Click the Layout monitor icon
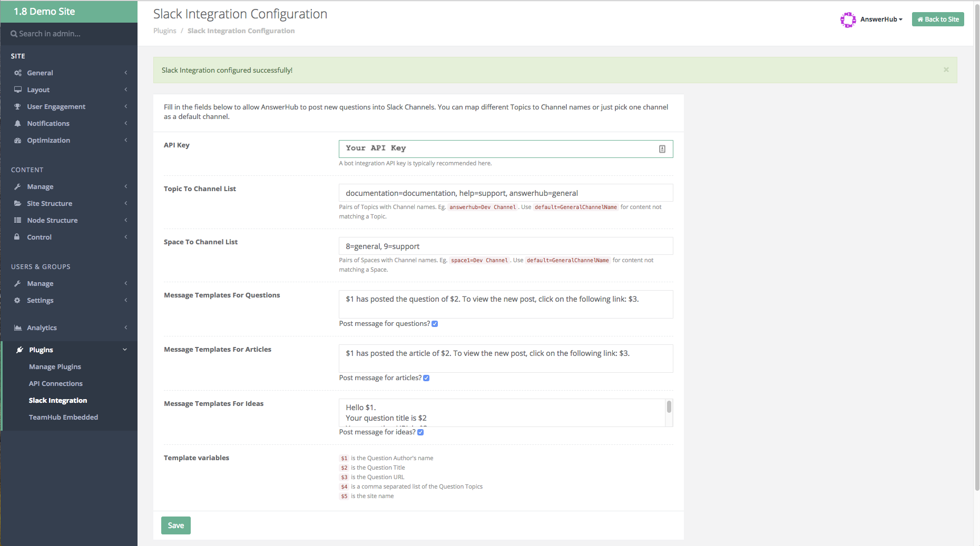This screenshot has height=546, width=980. (x=18, y=90)
